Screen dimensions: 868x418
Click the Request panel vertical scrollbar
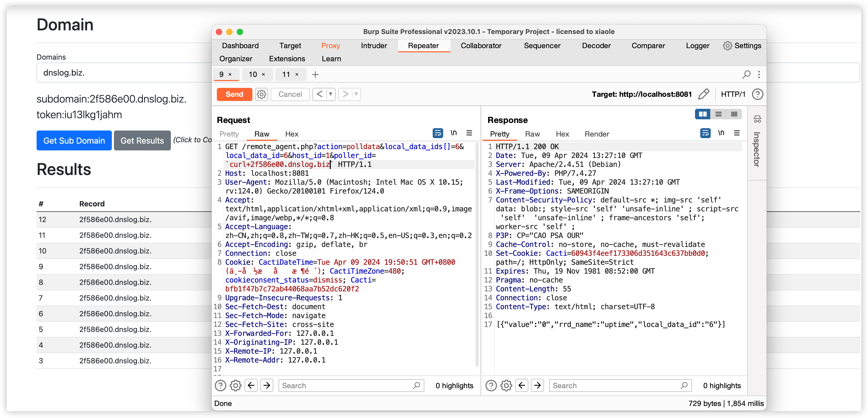[477, 255]
